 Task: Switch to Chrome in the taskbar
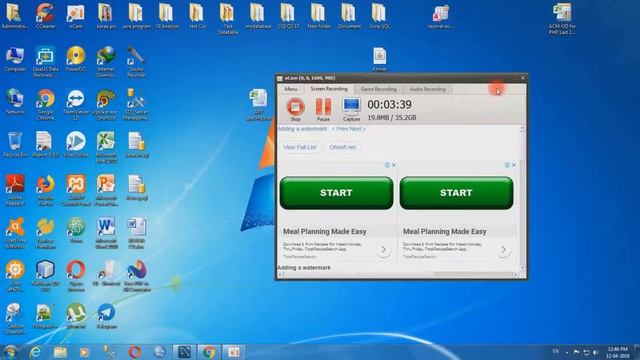pos(209,352)
